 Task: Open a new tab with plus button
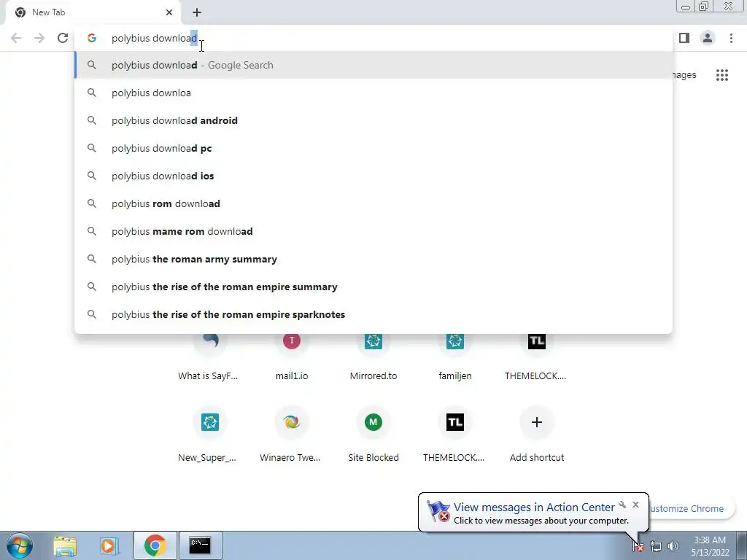(x=197, y=12)
